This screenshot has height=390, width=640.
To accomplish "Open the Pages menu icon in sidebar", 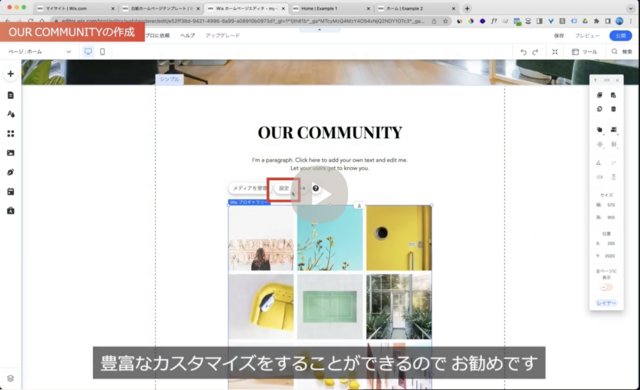I will coord(11,95).
